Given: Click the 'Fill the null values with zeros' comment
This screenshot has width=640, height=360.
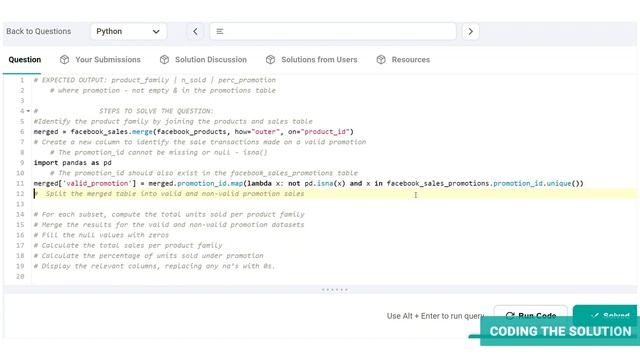Looking at the screenshot, I should [101, 235].
